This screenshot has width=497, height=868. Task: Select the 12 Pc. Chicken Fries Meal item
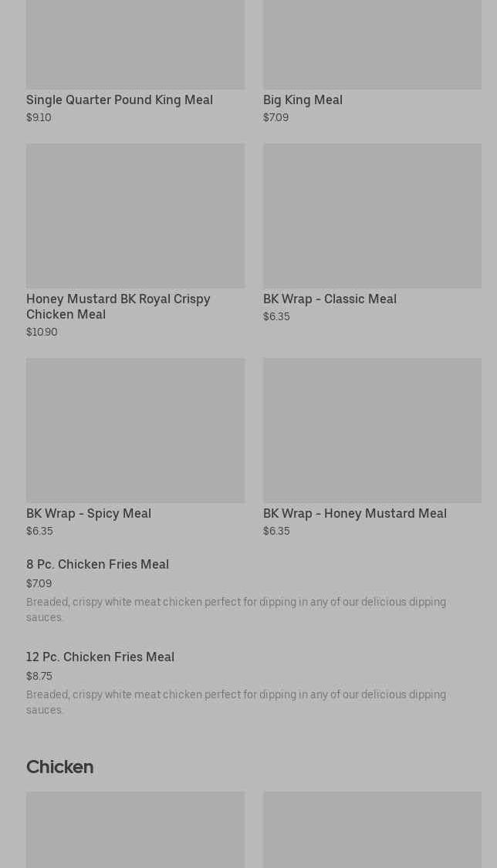coord(100,657)
